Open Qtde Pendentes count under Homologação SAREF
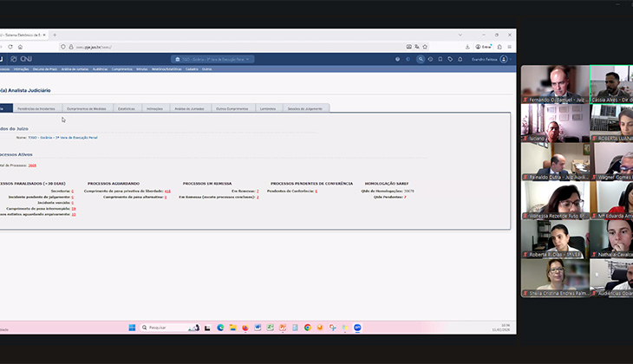The height and width of the screenshot is (364, 633). (405, 197)
